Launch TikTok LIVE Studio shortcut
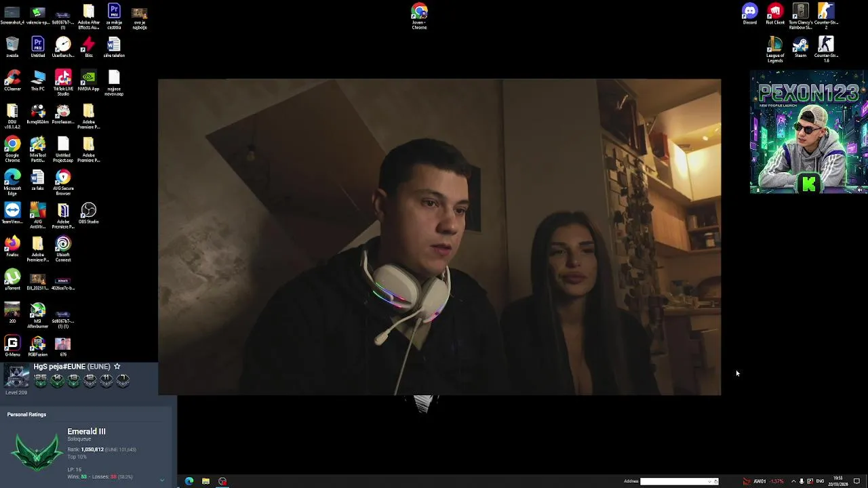Image resolution: width=868 pixels, height=488 pixels. point(63,82)
